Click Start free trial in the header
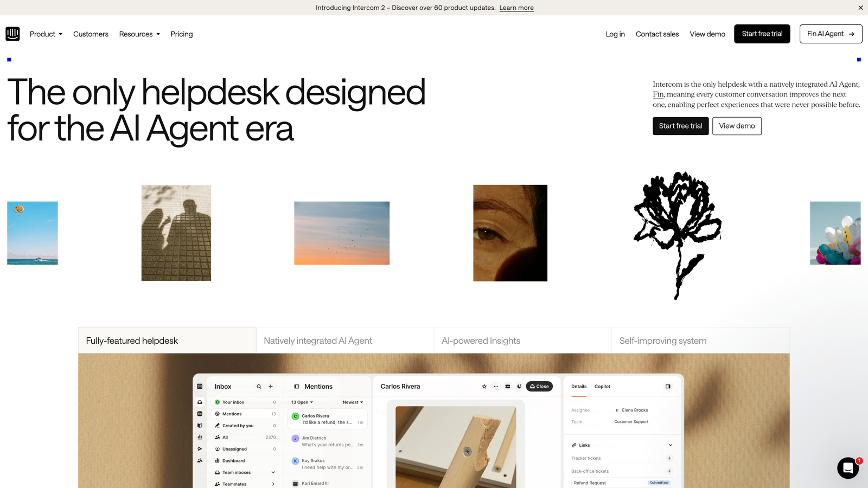This screenshot has height=488, width=868. click(762, 34)
